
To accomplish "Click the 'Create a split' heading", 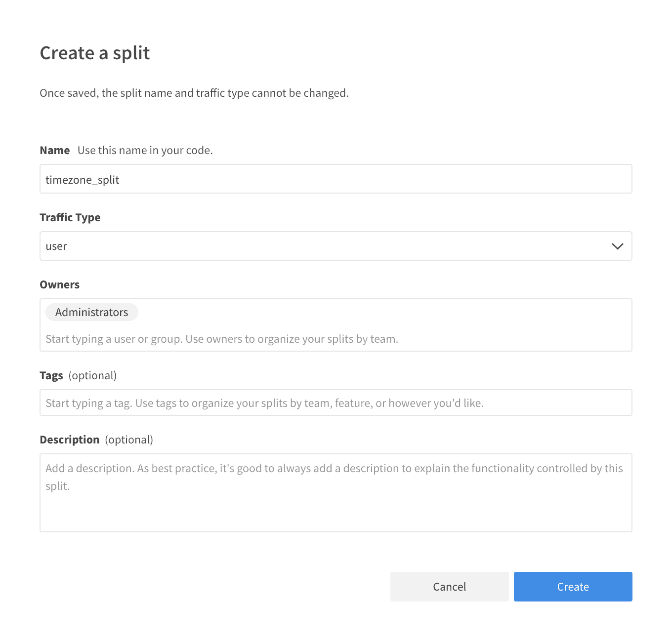I will [95, 53].
